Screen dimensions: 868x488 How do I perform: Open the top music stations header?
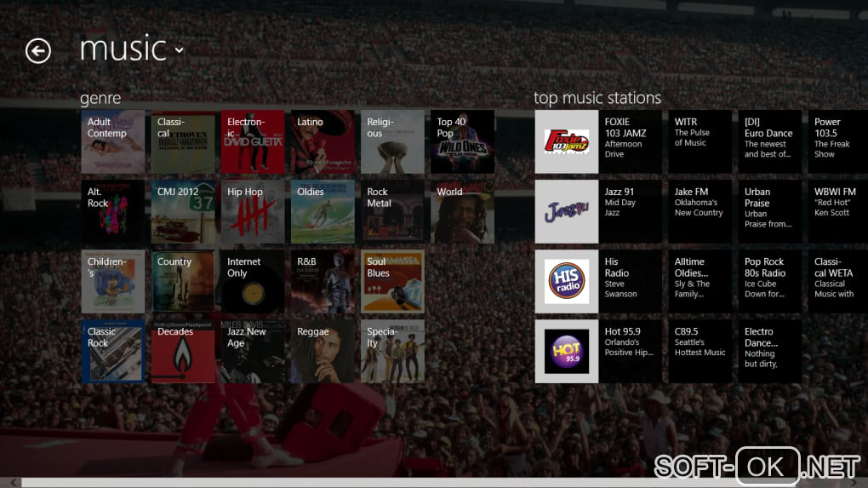pos(597,98)
